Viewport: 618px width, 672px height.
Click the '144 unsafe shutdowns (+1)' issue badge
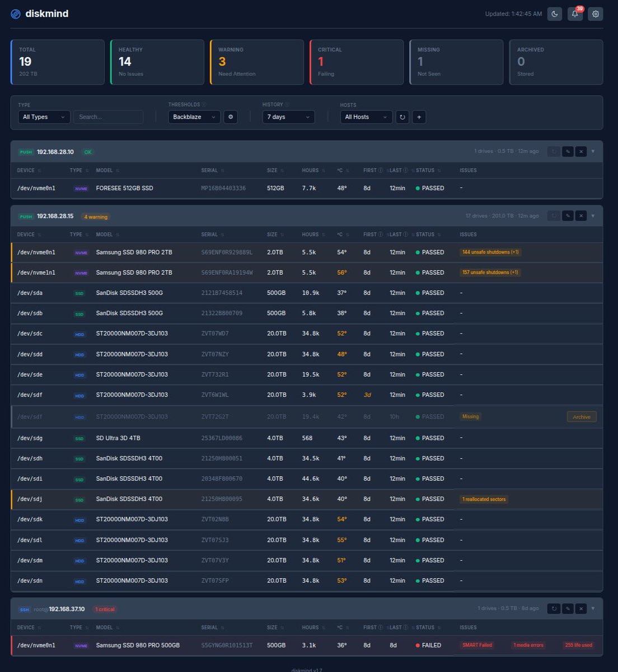(490, 252)
